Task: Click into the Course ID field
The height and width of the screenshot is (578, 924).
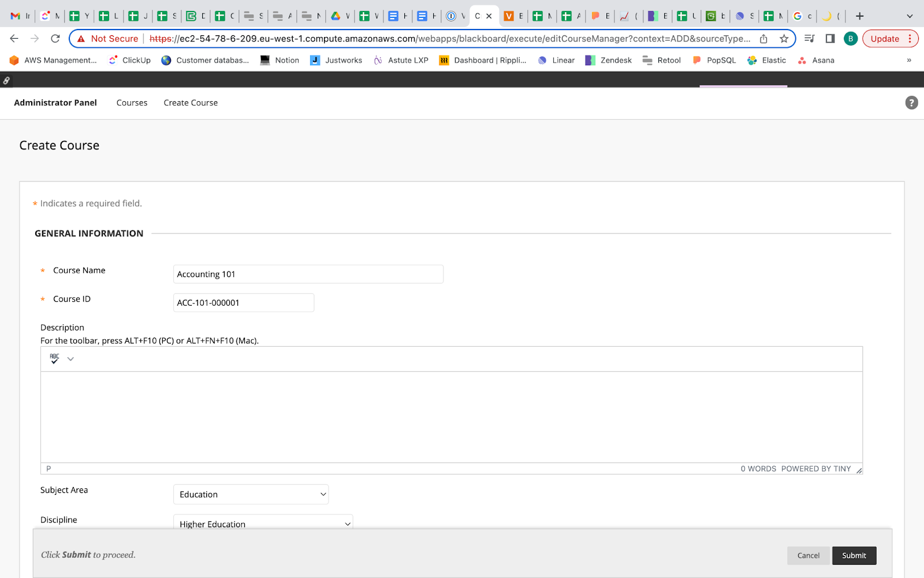Action: 243,303
